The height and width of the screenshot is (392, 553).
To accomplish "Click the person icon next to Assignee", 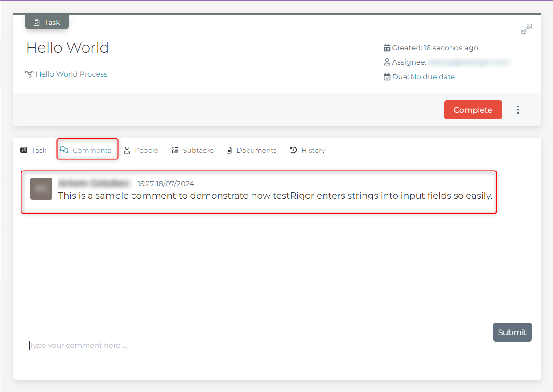I will (387, 62).
